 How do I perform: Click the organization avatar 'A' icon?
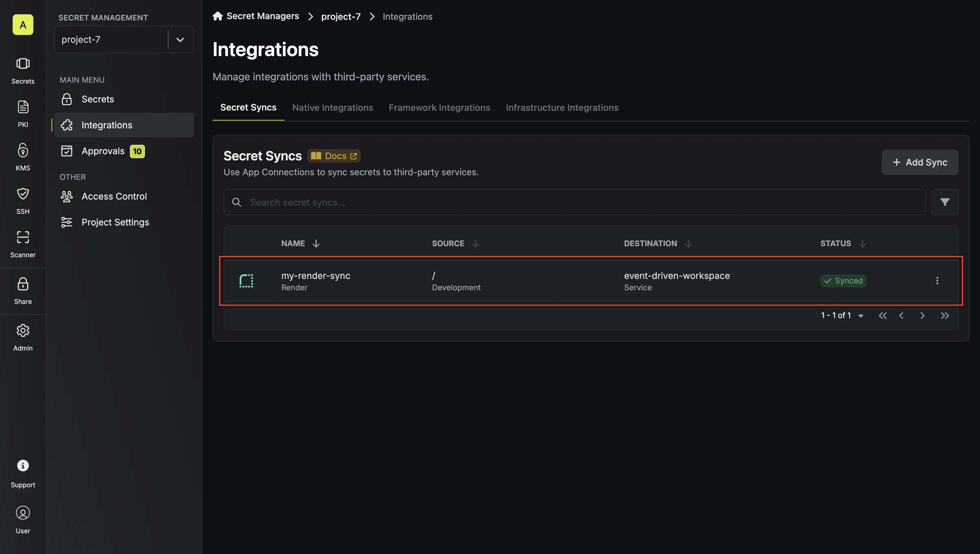(23, 25)
